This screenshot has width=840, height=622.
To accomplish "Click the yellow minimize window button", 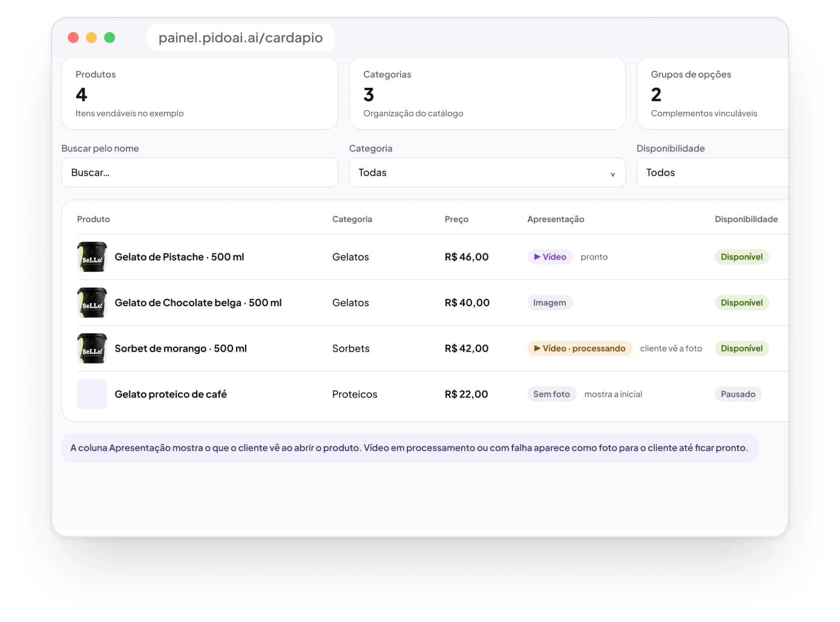I will click(x=91, y=38).
